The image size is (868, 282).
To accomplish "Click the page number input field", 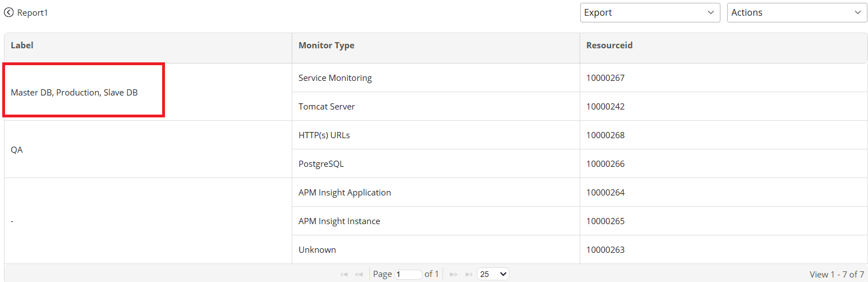I will (x=408, y=274).
